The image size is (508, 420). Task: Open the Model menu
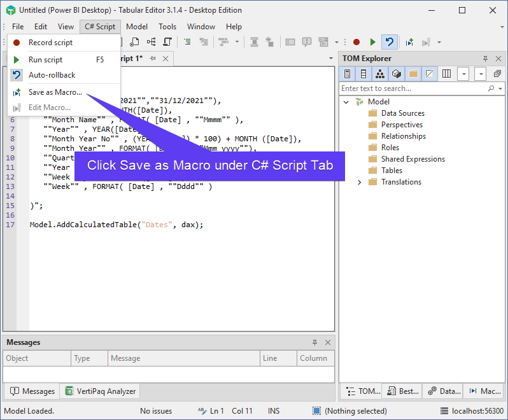(x=137, y=27)
